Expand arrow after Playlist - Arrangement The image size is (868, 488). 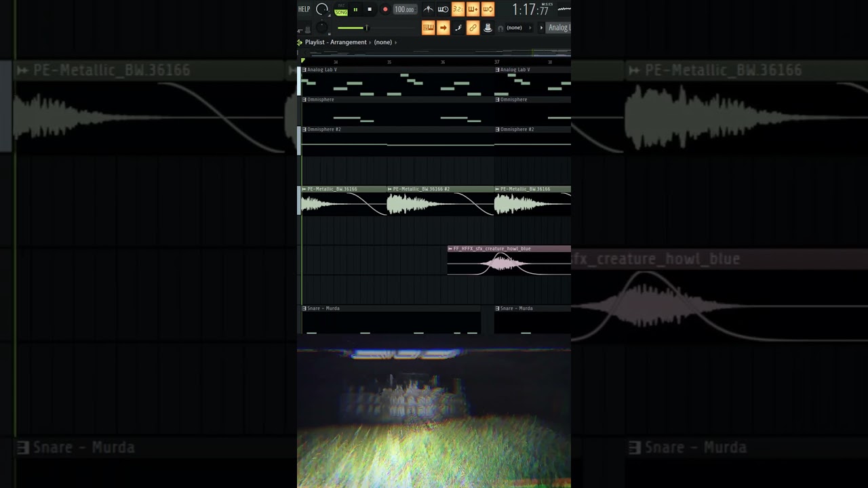[370, 42]
